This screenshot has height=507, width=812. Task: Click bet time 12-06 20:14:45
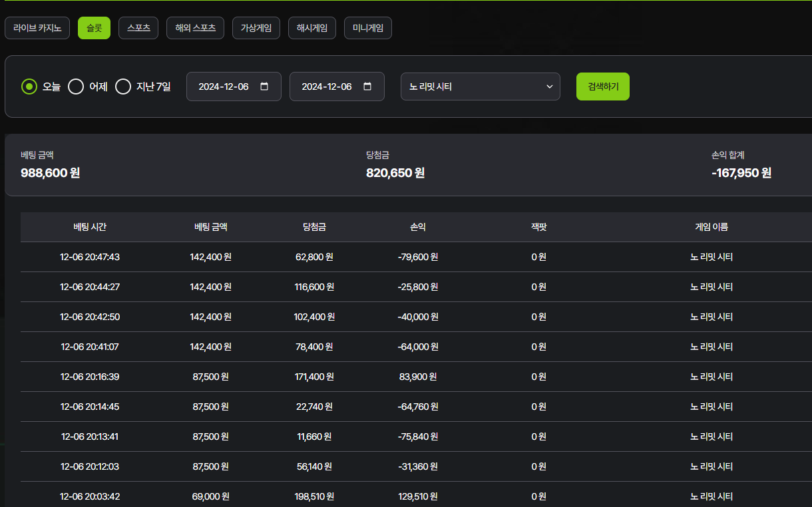pyautogui.click(x=90, y=407)
